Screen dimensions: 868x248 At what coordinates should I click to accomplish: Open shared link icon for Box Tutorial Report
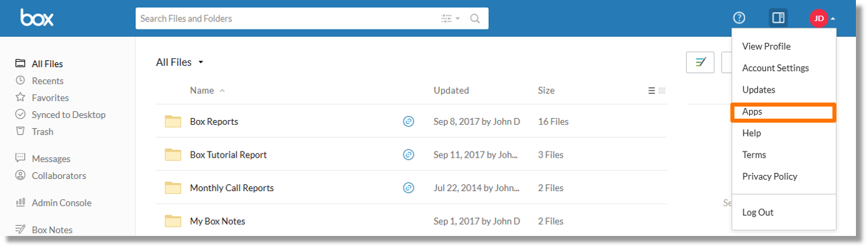(408, 154)
